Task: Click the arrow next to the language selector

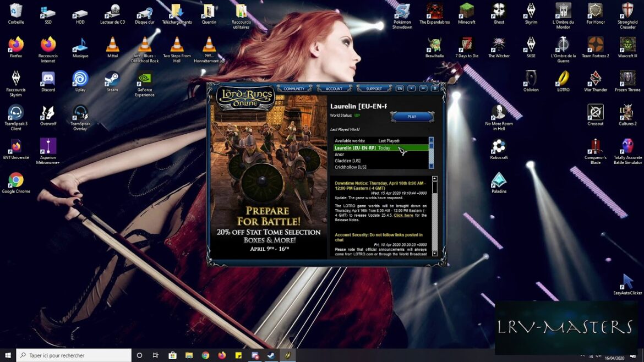Action: 411,88
